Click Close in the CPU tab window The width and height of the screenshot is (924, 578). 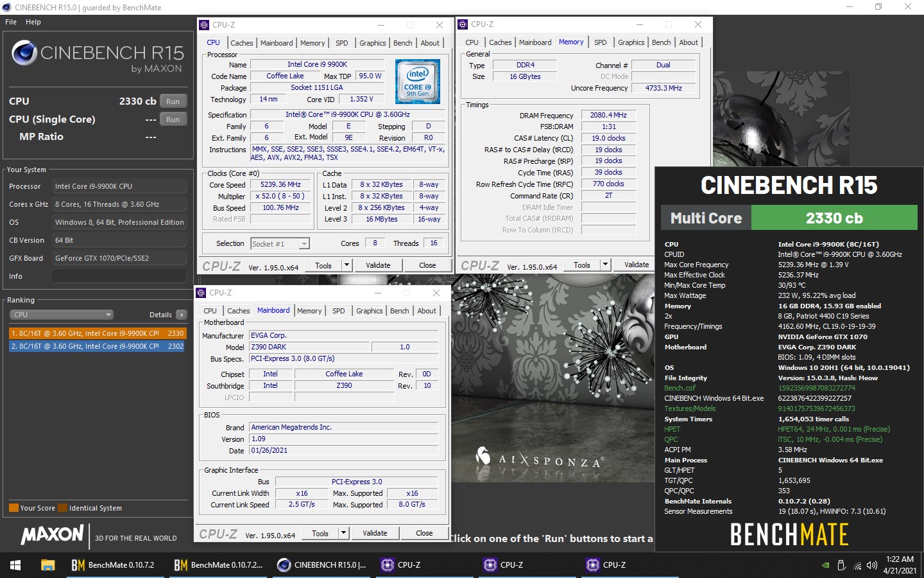427,265
